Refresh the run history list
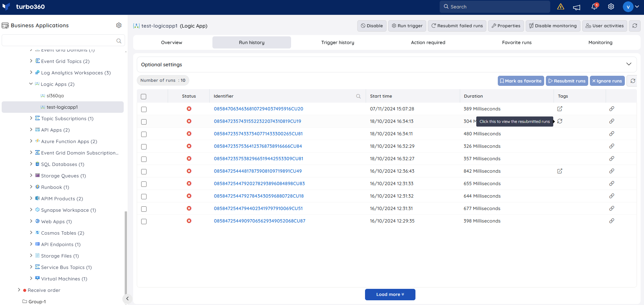Viewport: 644px width, 305px height. [633, 81]
